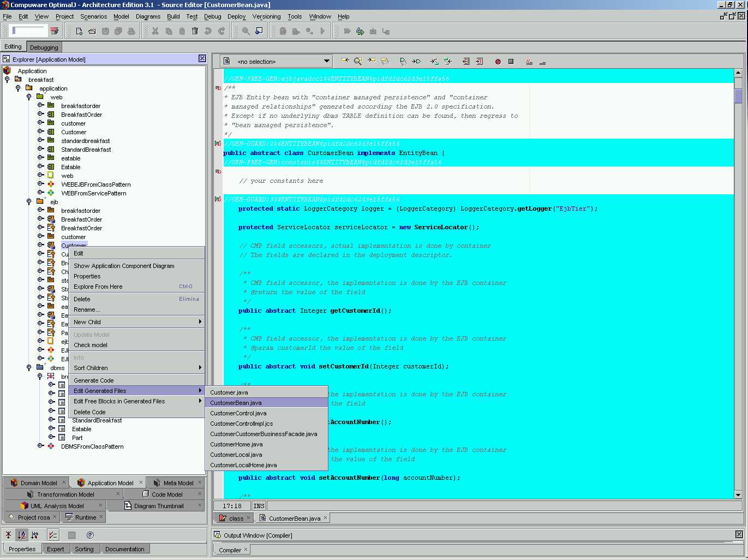The image size is (748, 560).
Task: Select WEBFromServicePattern in the tree
Action: click(94, 193)
